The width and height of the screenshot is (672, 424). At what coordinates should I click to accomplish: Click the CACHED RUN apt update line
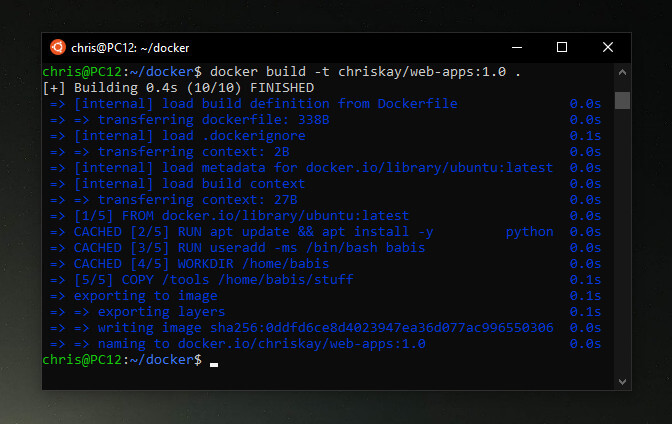point(325,232)
